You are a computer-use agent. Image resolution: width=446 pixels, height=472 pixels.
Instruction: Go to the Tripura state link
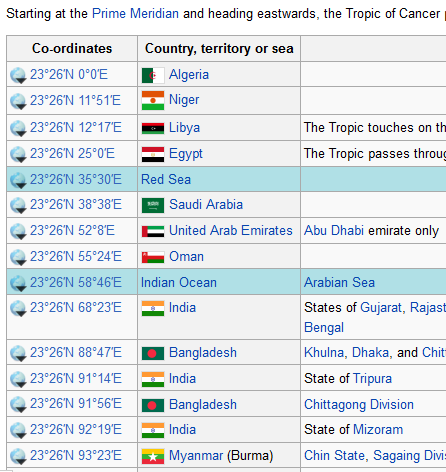(372, 379)
